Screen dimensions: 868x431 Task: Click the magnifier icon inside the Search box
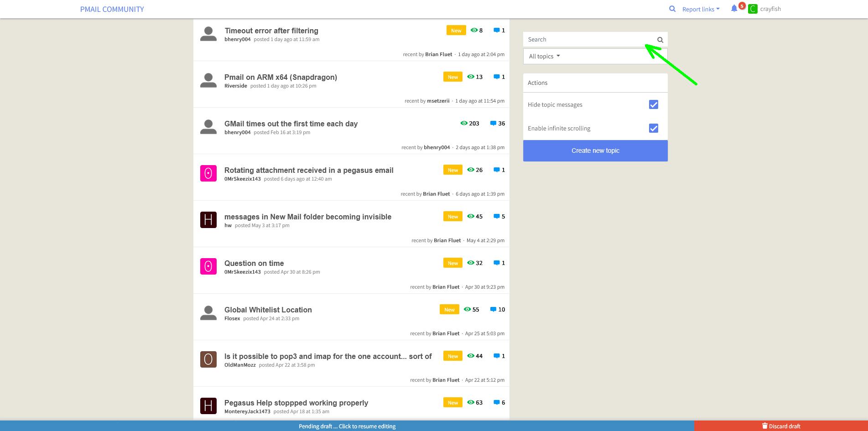[660, 40]
